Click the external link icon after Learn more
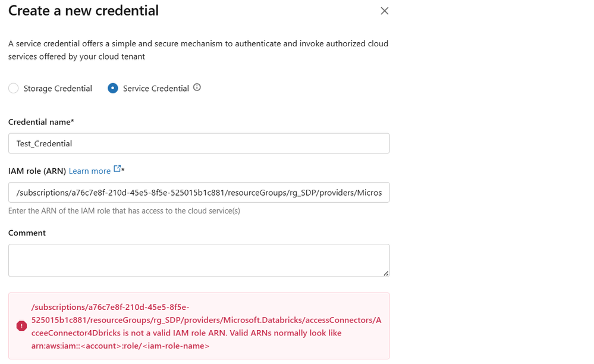The height and width of the screenshot is (364, 594). (117, 168)
